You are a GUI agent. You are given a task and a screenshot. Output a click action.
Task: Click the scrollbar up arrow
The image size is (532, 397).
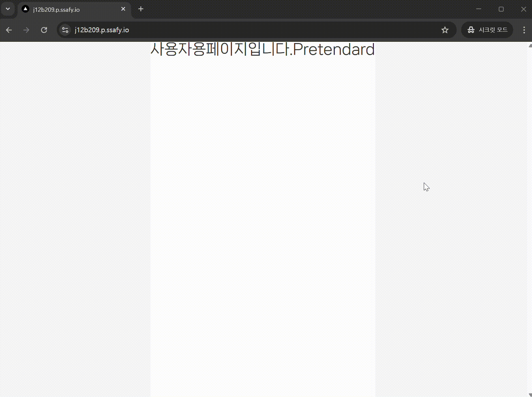530,46
